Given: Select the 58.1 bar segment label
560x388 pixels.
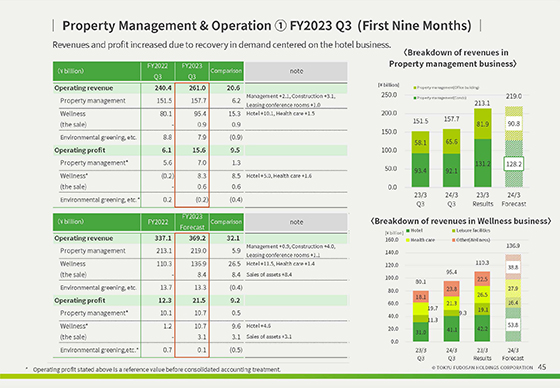Looking at the screenshot, I should 420,143.
